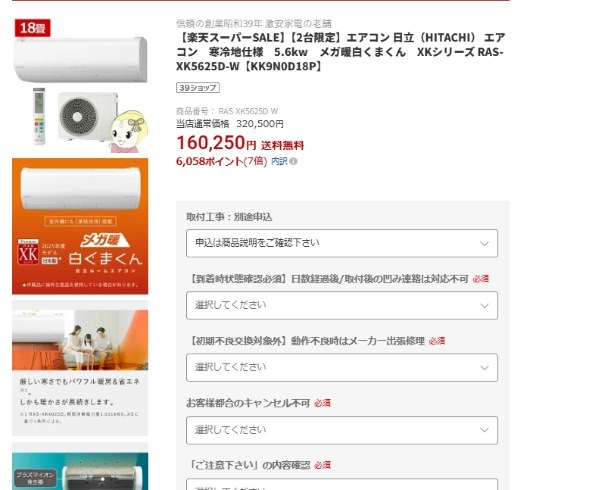Open the プラズマイオン発生器 image
596x490 pixels.
click(x=80, y=466)
